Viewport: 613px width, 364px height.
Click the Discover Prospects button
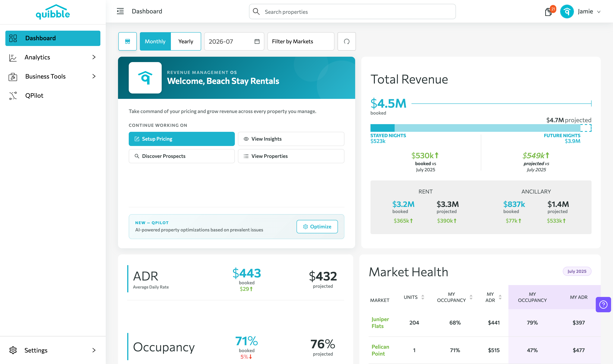[x=182, y=156]
